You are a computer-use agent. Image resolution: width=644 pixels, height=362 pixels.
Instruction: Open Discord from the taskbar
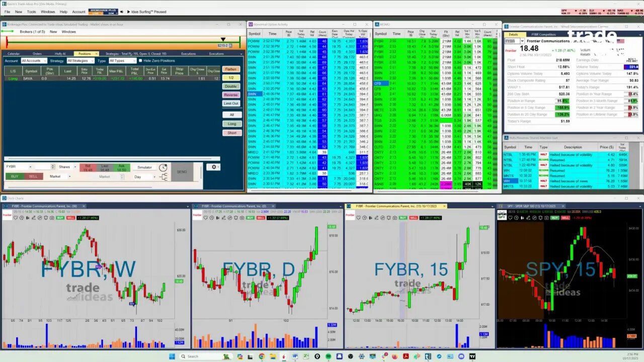(461, 356)
